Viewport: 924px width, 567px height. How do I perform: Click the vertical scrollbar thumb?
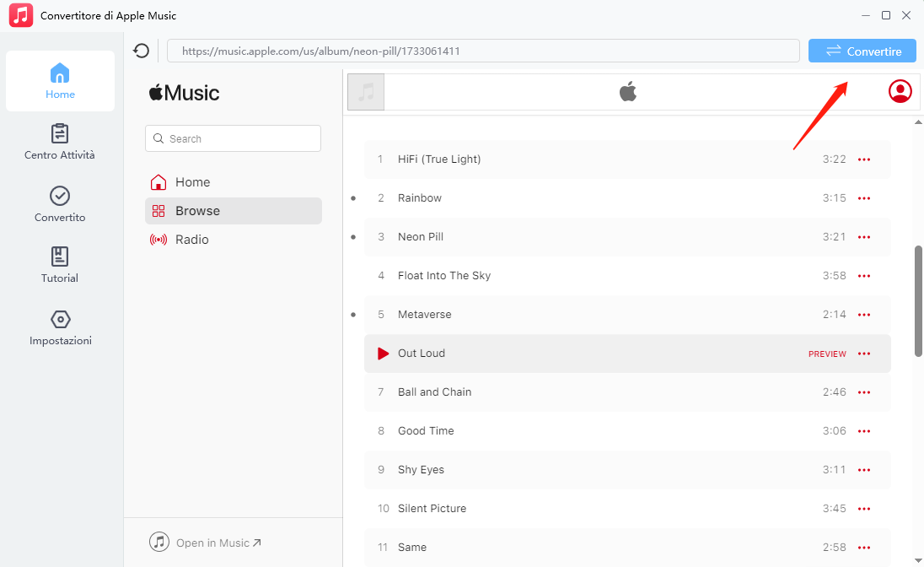[x=918, y=301]
